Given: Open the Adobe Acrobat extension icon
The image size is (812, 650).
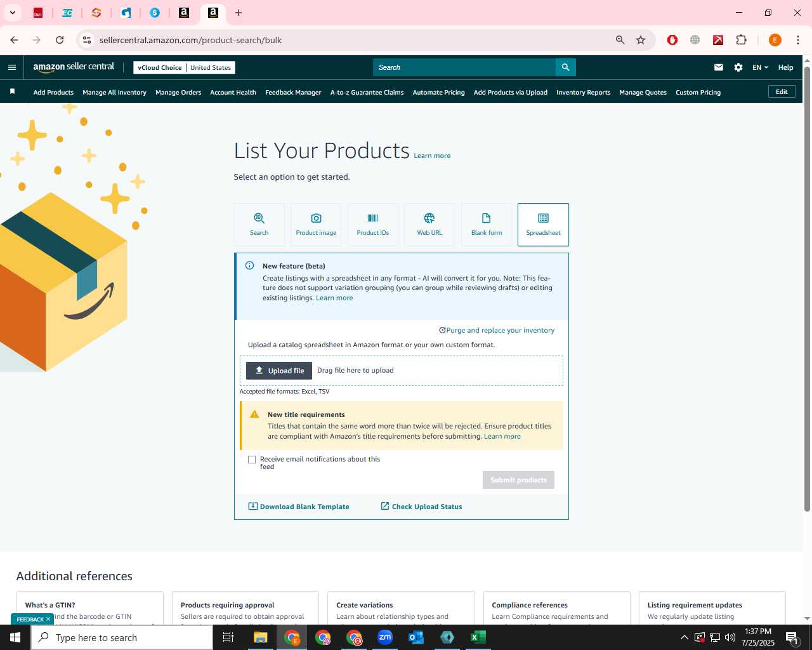Looking at the screenshot, I should click(x=718, y=40).
